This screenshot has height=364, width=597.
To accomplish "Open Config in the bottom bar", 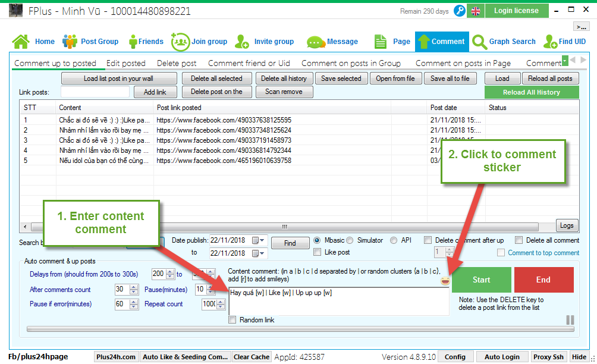I will [x=455, y=357].
